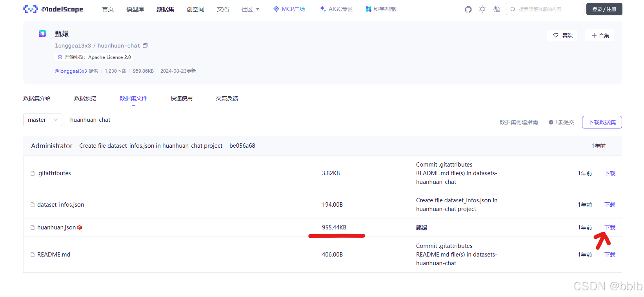Click the Administrator author name

tap(52, 146)
